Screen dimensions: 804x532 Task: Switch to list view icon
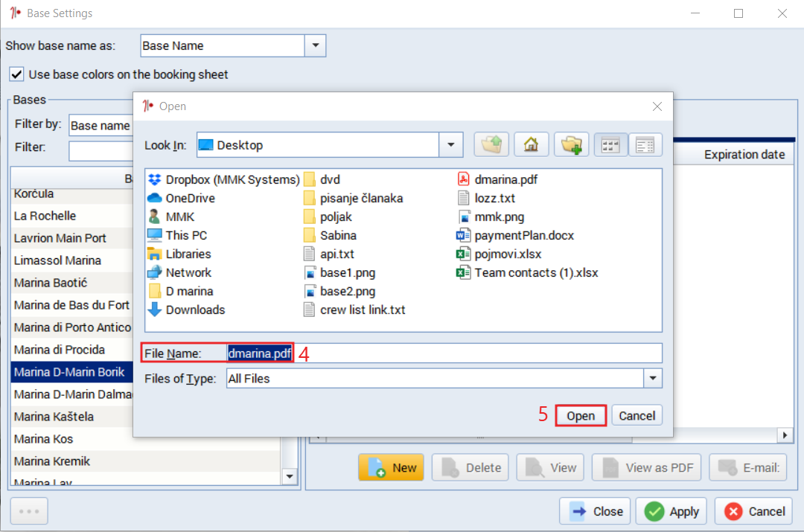click(x=610, y=145)
